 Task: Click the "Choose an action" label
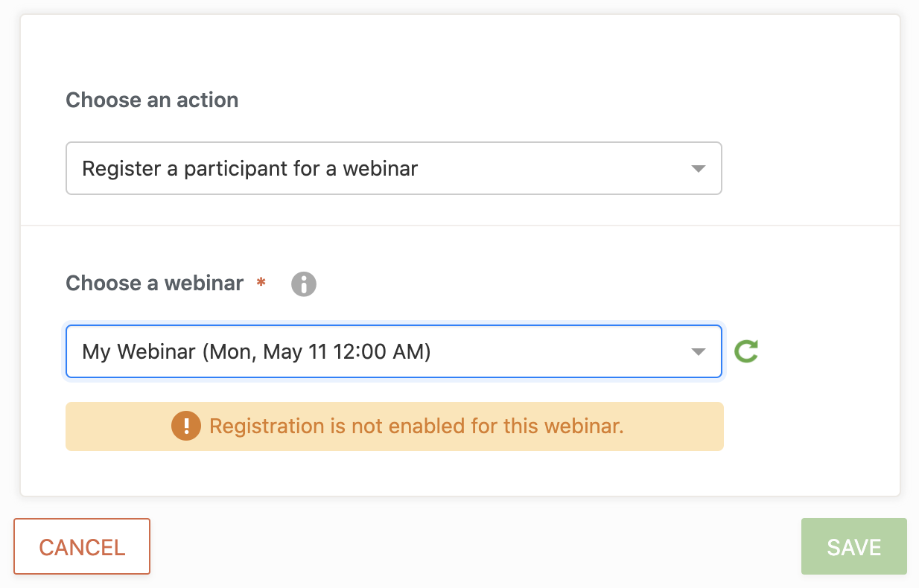(152, 100)
